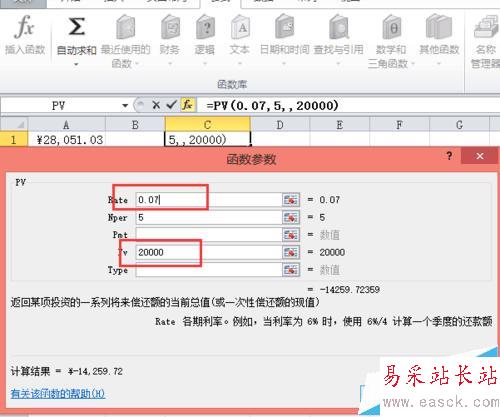Open Recently Used functions book icon
Screen dimensions: 500x417
[125, 27]
